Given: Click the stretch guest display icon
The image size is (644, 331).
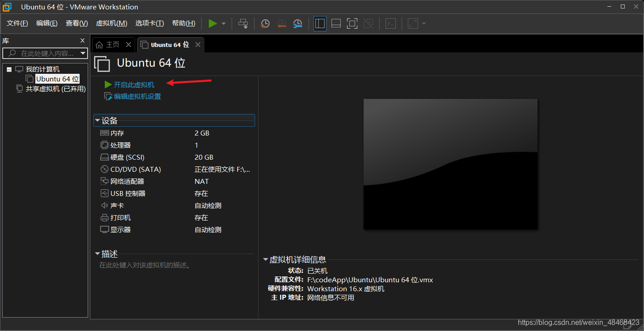Looking at the screenshot, I should tap(413, 23).
